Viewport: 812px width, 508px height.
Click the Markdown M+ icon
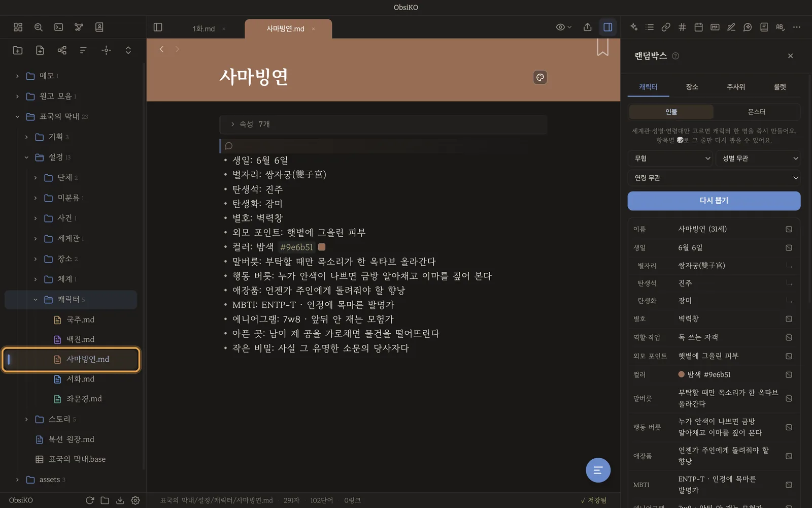click(x=715, y=27)
